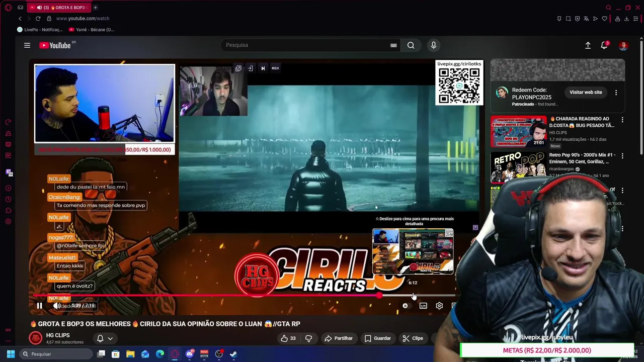The height and width of the screenshot is (362, 644).
Task: Open the YouTube create upload icon
Action: pos(588,45)
